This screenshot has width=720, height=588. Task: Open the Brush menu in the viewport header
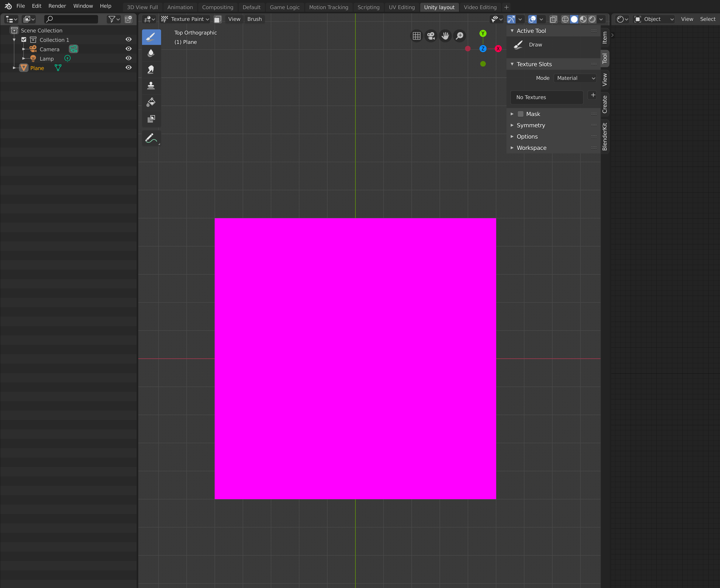point(254,19)
